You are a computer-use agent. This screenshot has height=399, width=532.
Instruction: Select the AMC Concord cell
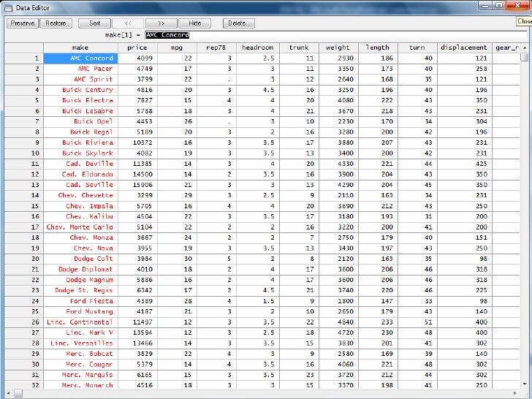point(80,58)
